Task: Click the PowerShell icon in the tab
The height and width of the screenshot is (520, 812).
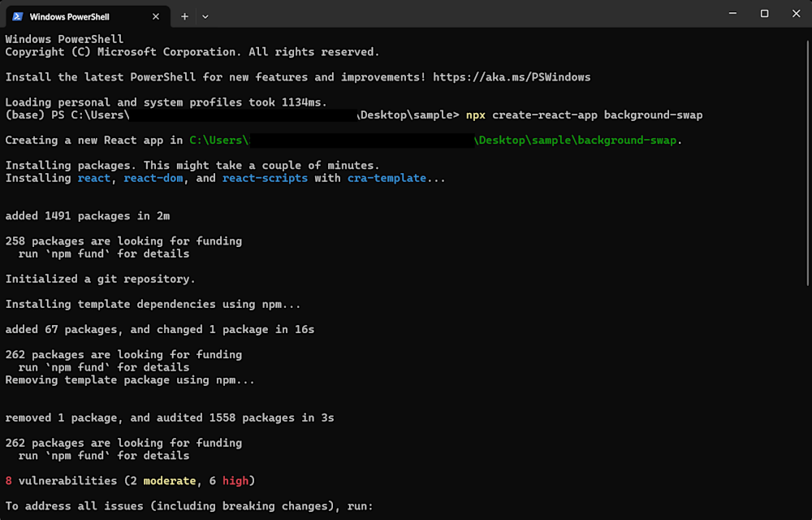Action: tap(18, 16)
